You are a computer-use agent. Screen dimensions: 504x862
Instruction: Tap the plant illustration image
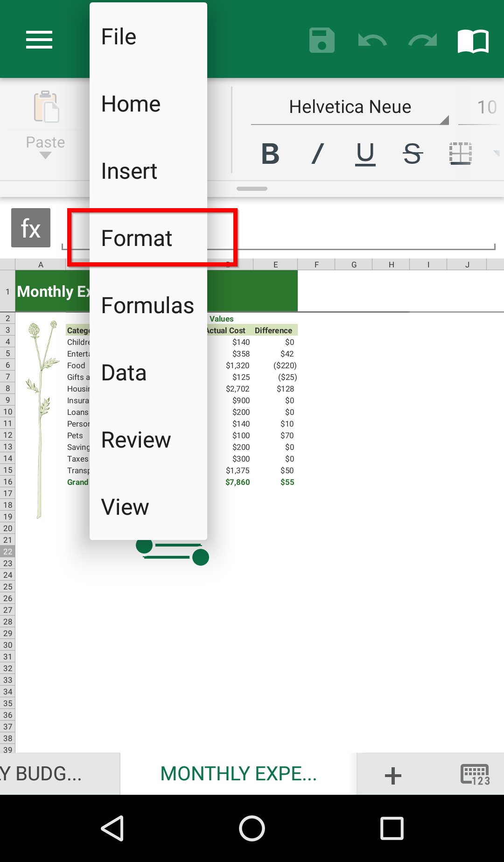tap(41, 419)
